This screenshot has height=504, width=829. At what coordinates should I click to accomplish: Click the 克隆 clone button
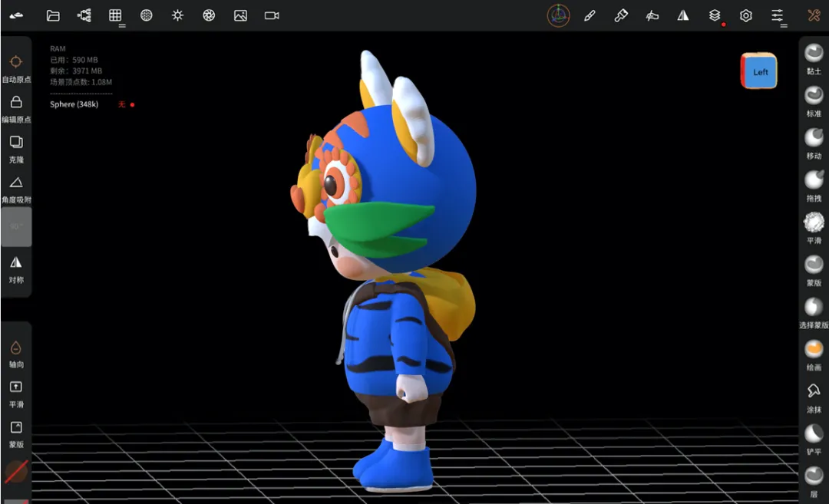pos(16,149)
